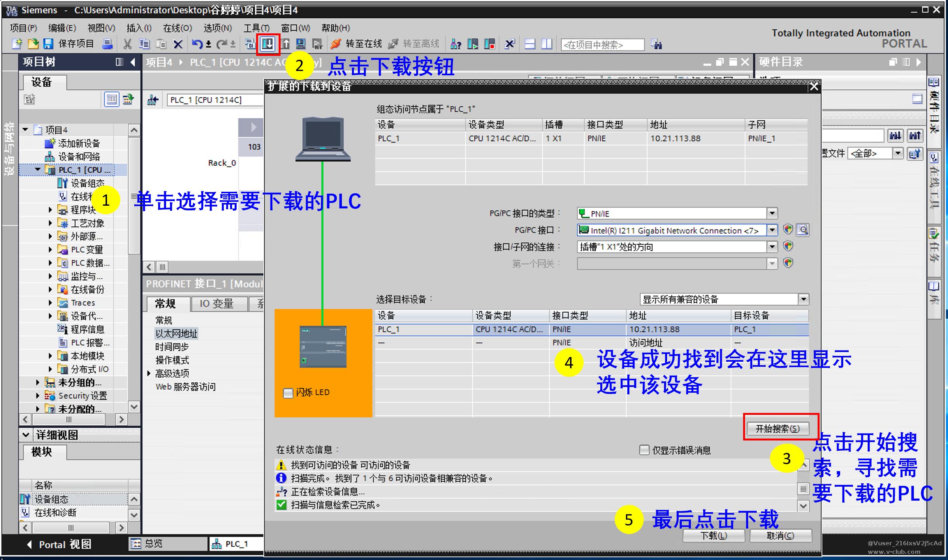Click the accessible devices icon

[x=456, y=44]
